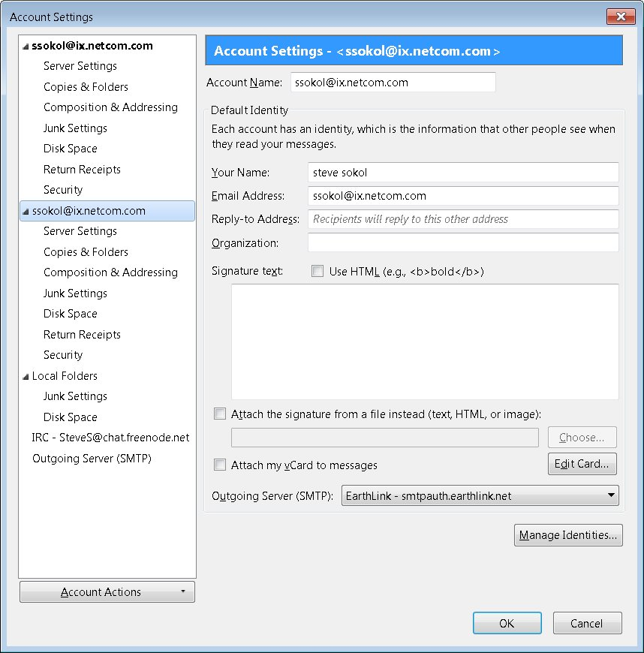Viewport: 644px width, 653px height.
Task: Open the Account Actions dropdown menu
Action: click(107, 591)
